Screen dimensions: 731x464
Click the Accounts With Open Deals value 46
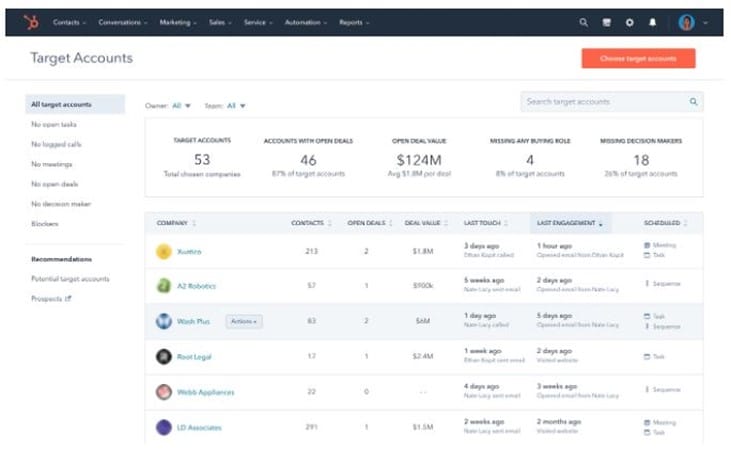308,160
